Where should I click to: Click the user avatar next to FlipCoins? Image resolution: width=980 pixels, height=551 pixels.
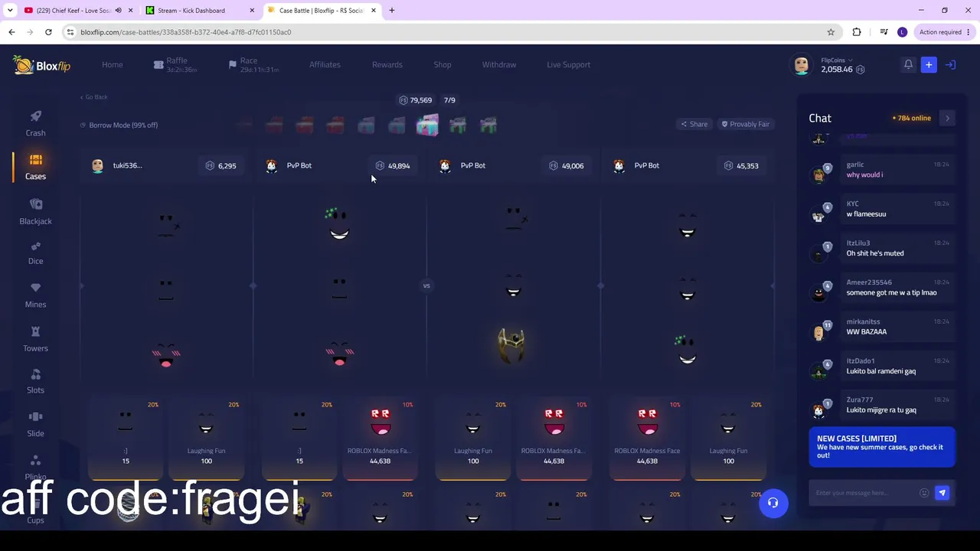coord(802,65)
